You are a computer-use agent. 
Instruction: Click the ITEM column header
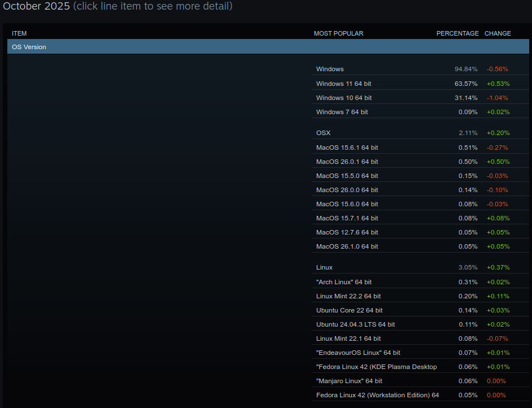19,33
